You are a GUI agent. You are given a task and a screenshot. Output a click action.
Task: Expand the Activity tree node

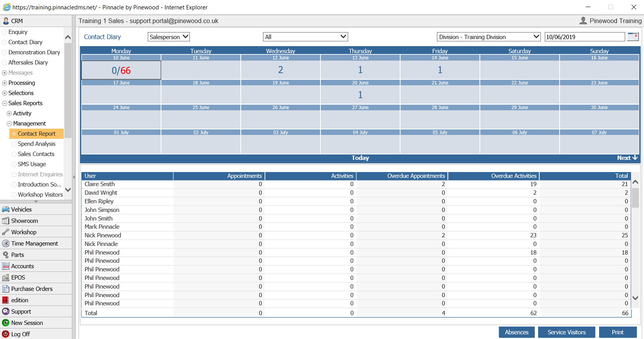pos(9,113)
